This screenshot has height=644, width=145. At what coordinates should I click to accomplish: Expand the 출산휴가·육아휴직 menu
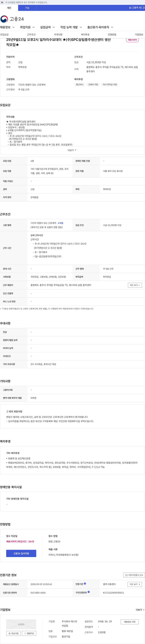pos(100,27)
